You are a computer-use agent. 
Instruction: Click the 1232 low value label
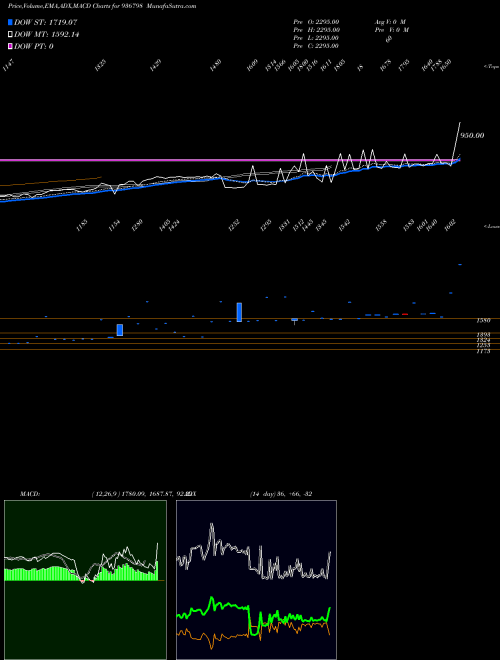tap(234, 226)
